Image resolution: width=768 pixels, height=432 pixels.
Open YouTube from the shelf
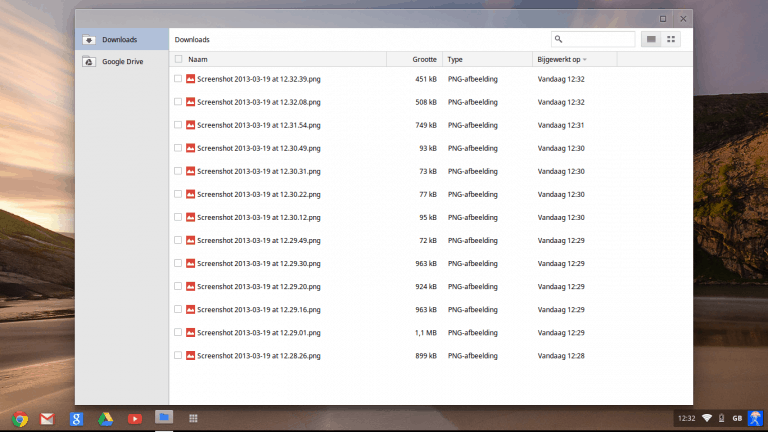tap(135, 419)
